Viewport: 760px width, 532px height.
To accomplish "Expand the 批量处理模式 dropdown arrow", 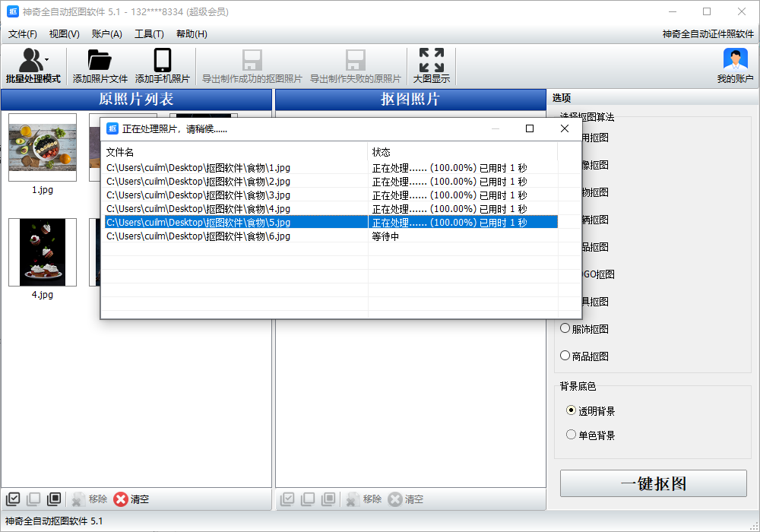I will tap(47, 59).
